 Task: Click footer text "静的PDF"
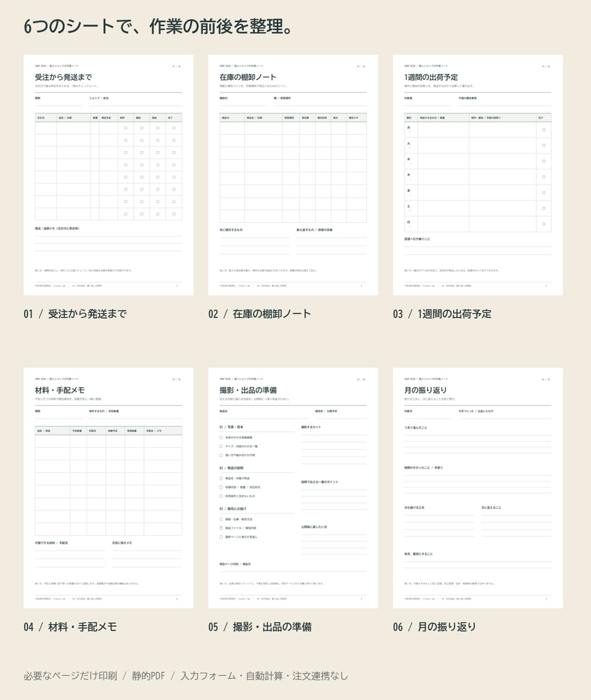148,676
